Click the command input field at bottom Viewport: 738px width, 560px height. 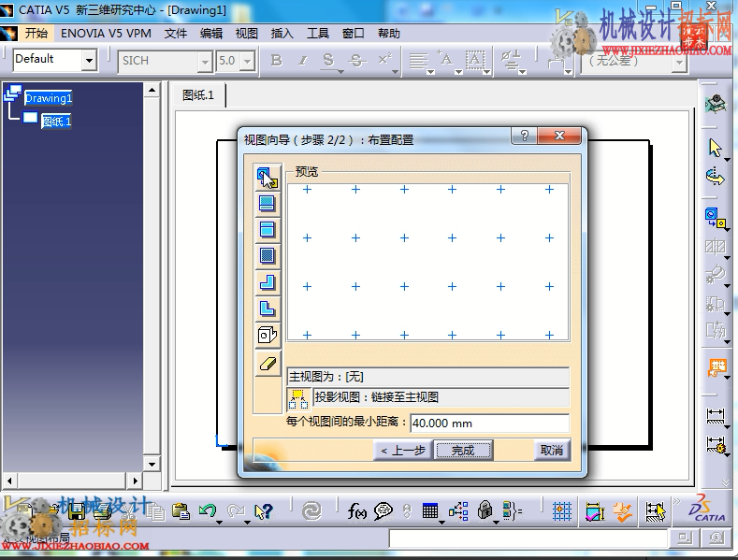tap(528, 538)
